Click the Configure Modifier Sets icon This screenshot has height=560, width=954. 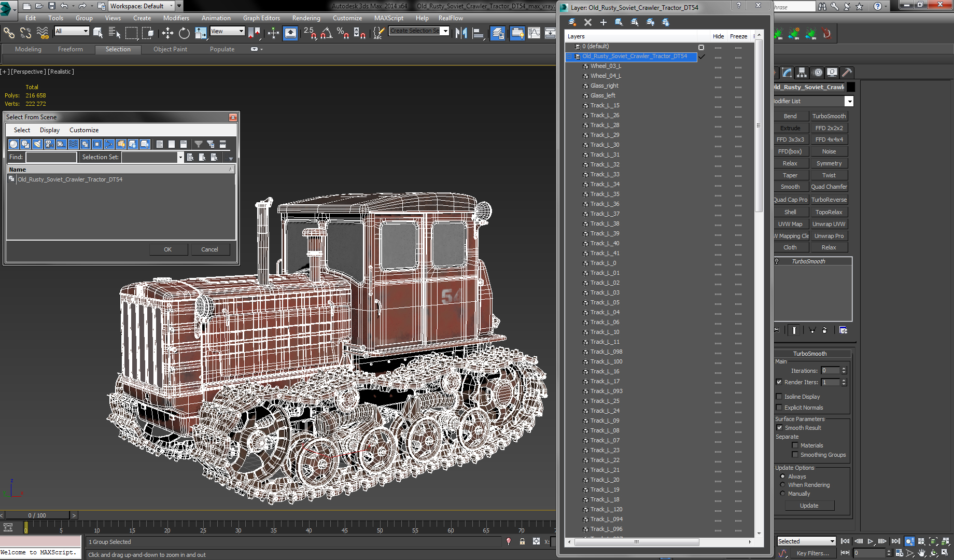[x=844, y=330]
